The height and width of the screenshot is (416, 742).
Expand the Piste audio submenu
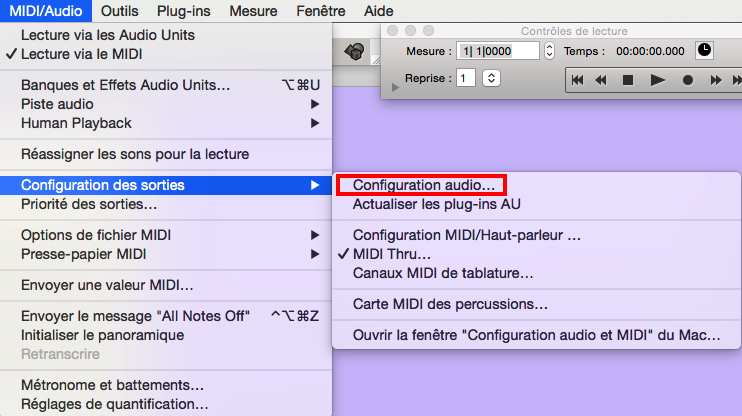pyautogui.click(x=57, y=104)
